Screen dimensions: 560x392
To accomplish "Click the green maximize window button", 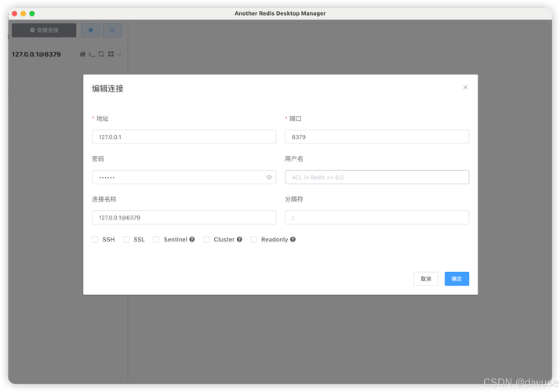I will [32, 13].
